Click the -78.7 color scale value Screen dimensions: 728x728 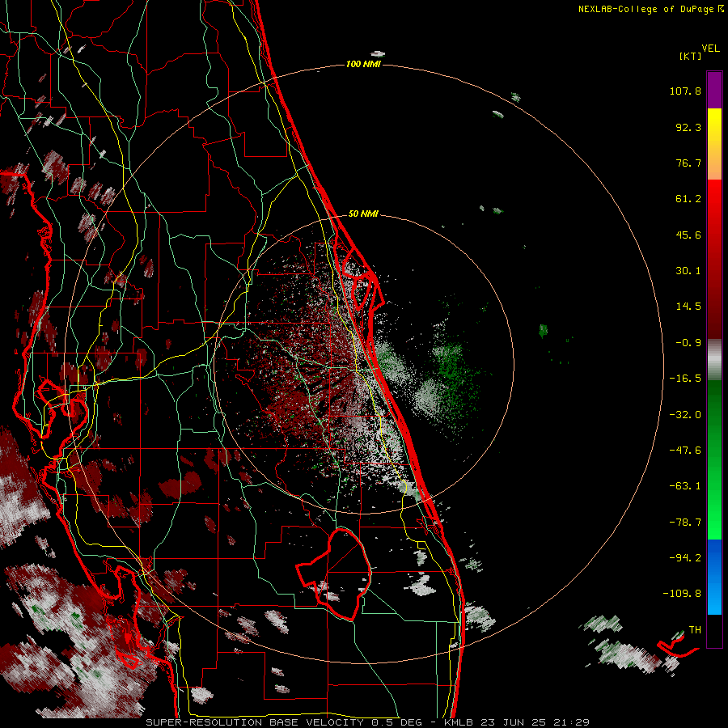[685, 523]
